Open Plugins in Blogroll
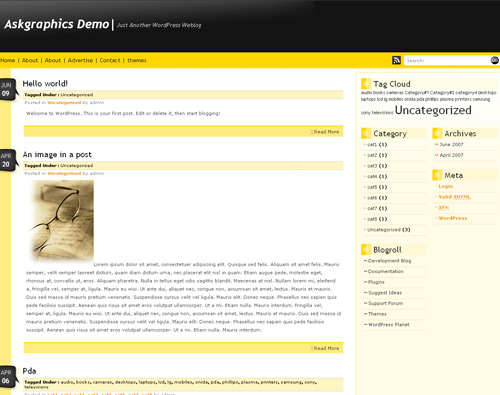This screenshot has height=395, width=500. pos(376,282)
